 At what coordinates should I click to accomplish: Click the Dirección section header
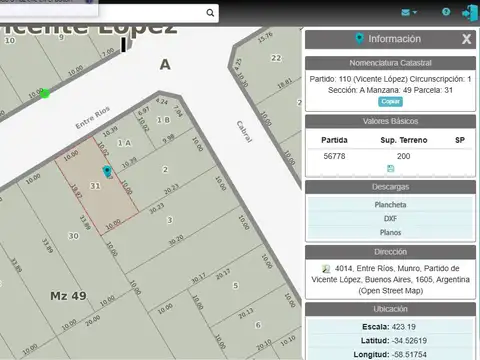pyautogui.click(x=390, y=252)
